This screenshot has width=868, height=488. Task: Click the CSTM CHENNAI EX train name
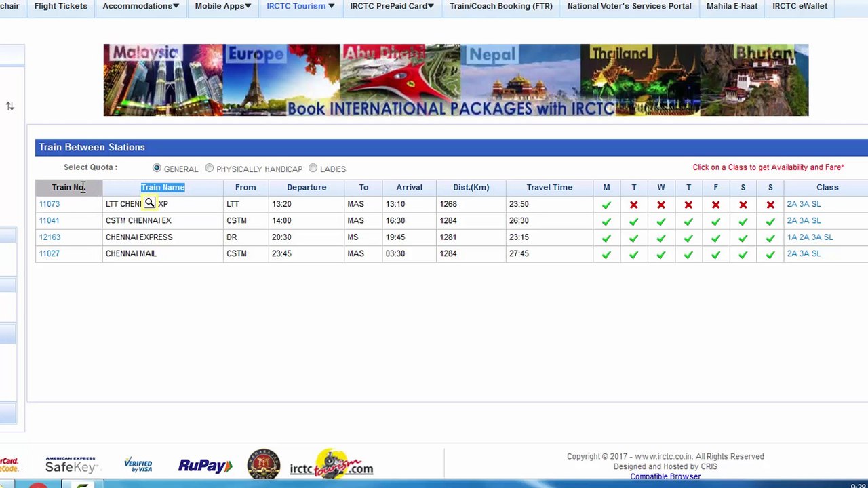[138, 220]
